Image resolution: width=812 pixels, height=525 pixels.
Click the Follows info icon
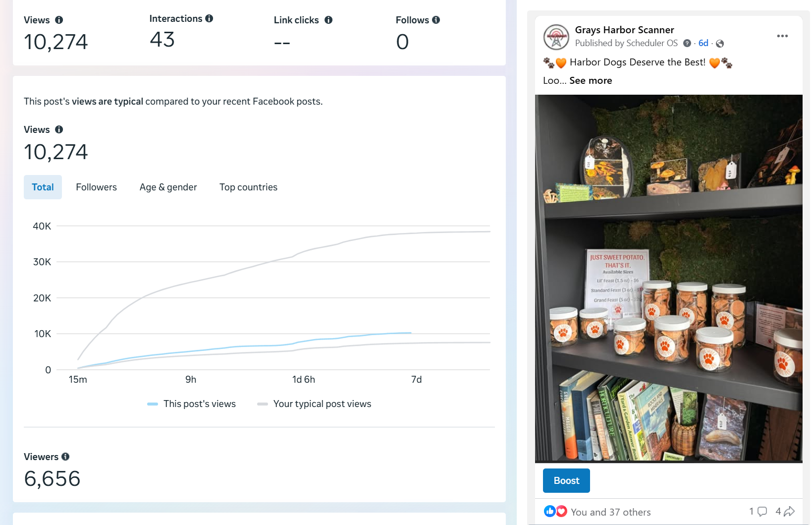[x=436, y=20]
